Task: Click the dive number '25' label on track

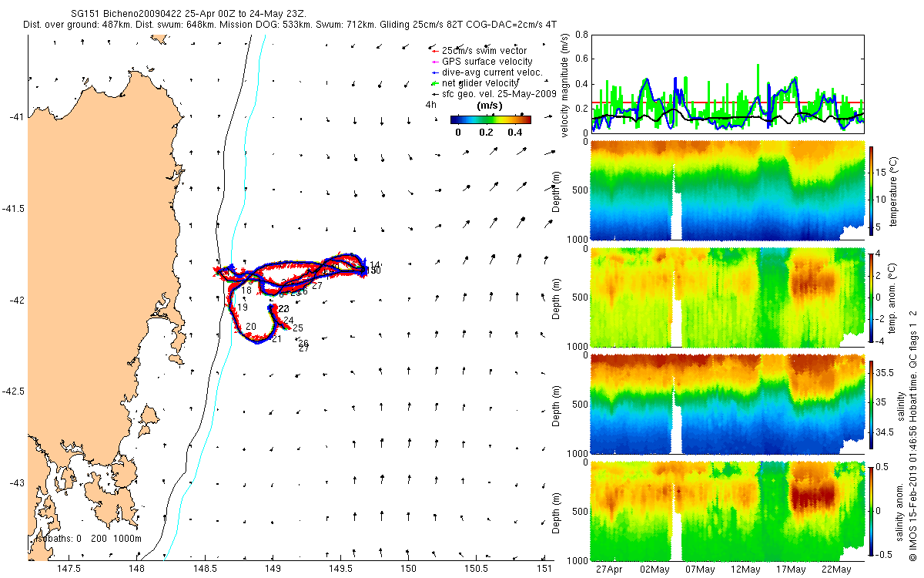Action: coord(298,328)
